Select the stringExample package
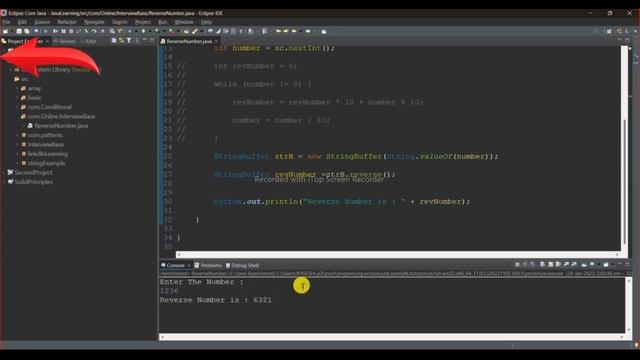The height and width of the screenshot is (360, 640). click(43, 163)
